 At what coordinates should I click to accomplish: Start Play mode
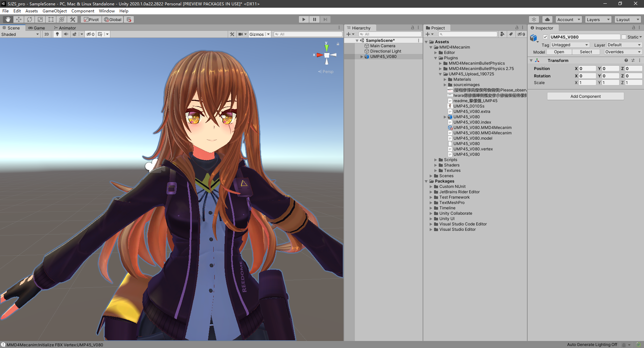[x=304, y=19]
